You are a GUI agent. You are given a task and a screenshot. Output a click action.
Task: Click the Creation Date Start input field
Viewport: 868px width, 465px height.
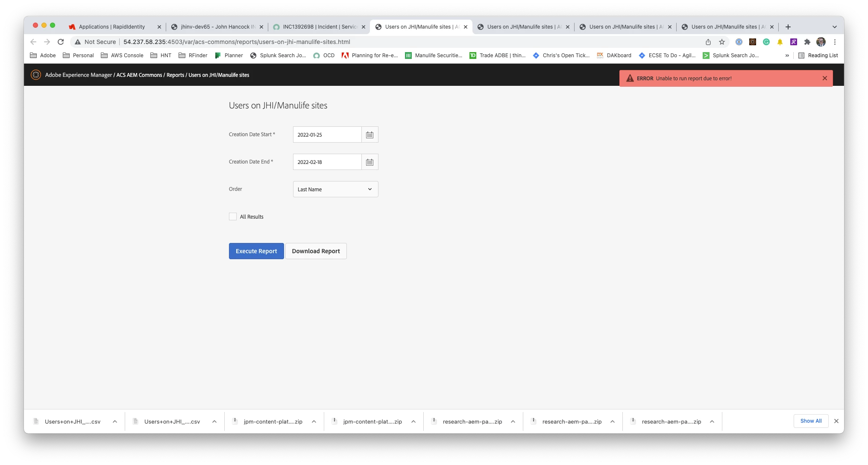(327, 135)
